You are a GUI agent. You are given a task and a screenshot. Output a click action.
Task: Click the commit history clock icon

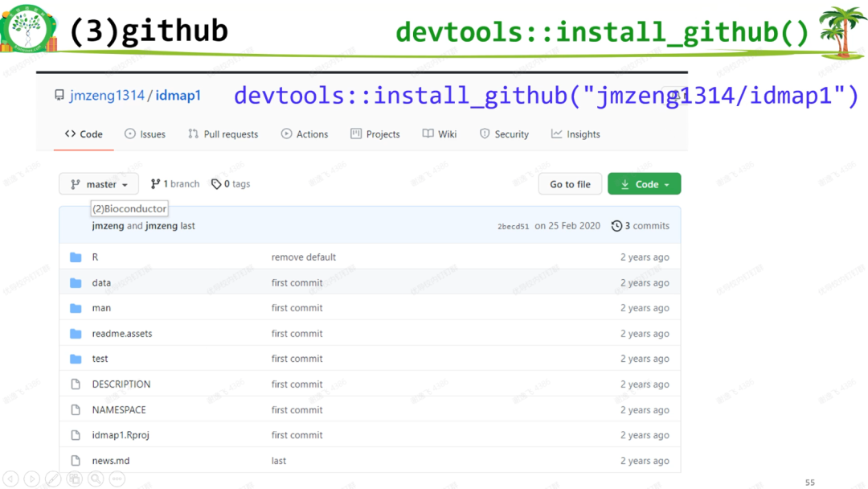click(x=616, y=226)
